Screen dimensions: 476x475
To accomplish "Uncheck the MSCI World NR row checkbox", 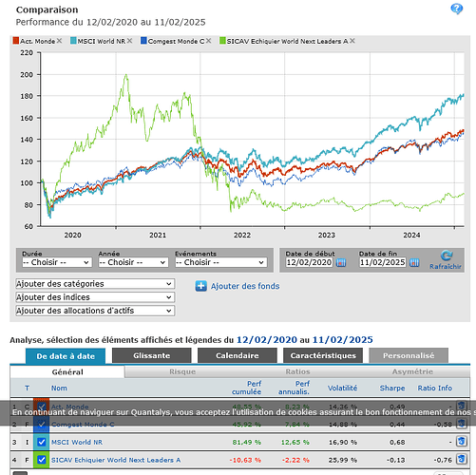I will pyautogui.click(x=42, y=442).
